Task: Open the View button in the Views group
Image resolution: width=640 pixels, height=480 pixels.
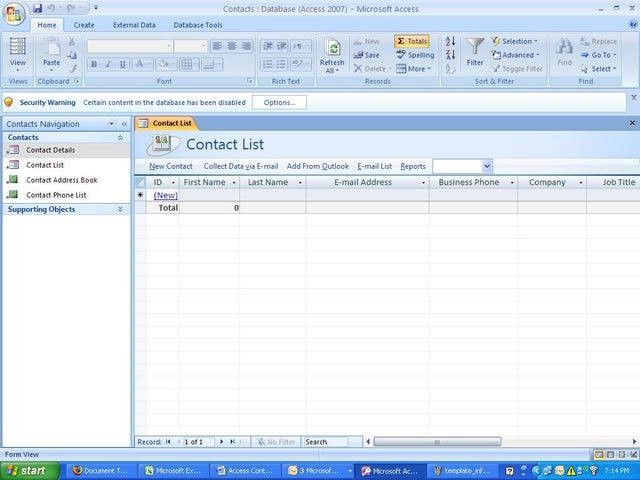Action: pyautogui.click(x=18, y=55)
